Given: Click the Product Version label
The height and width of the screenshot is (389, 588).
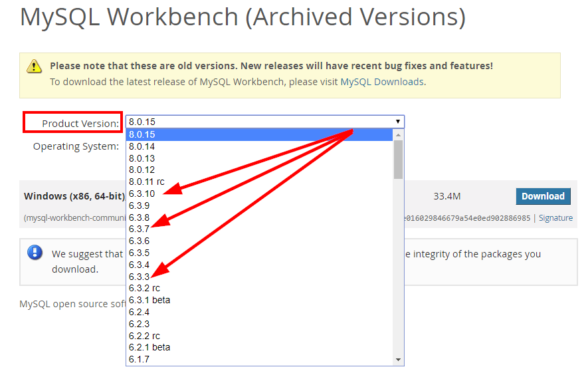Looking at the screenshot, I should pyautogui.click(x=80, y=124).
